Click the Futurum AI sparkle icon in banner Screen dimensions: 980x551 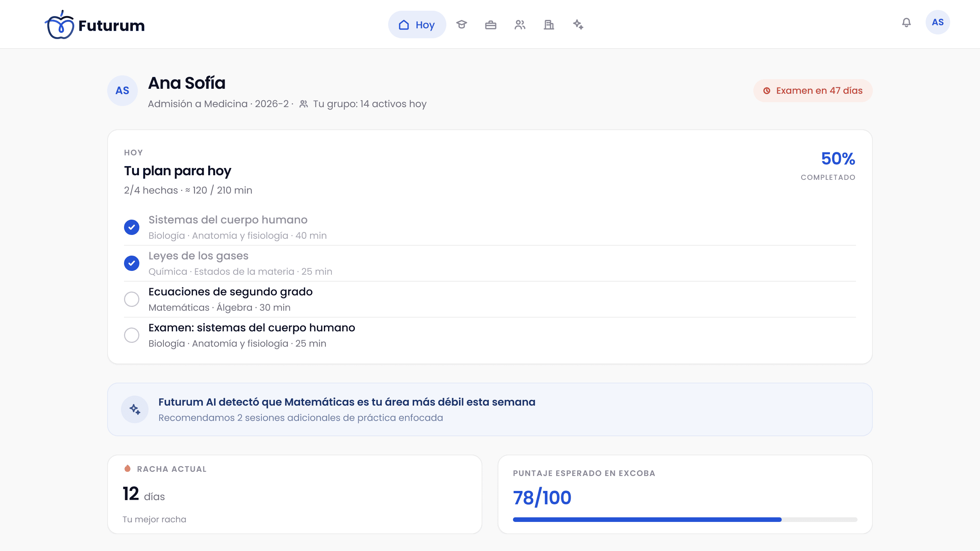point(135,409)
